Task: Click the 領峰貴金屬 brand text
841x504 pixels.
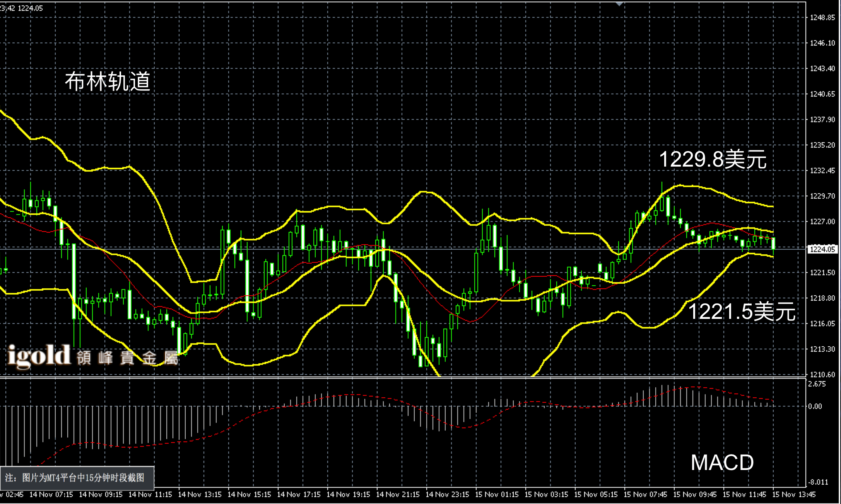Action: pos(128,358)
